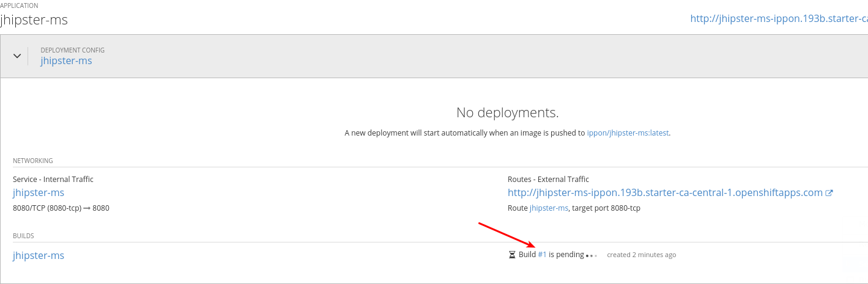The height and width of the screenshot is (284, 868).
Task: Click the jhipster-ms application title heading
Action: coord(34,20)
